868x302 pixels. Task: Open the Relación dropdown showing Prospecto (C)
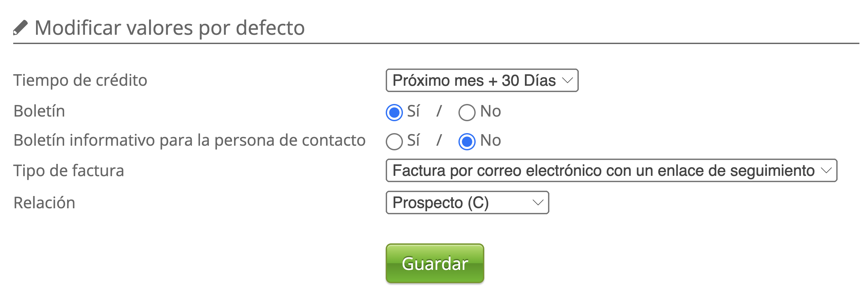467,202
